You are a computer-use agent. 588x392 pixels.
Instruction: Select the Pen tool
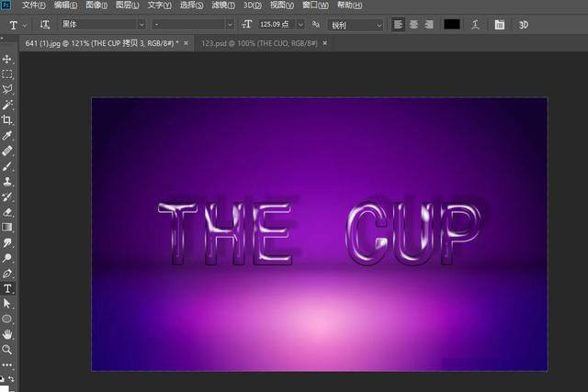pyautogui.click(x=7, y=274)
